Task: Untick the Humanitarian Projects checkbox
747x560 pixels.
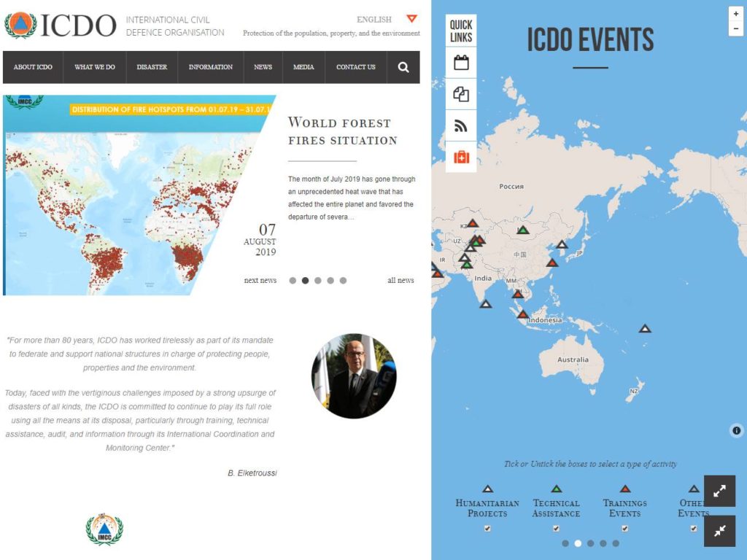Action: (x=487, y=528)
